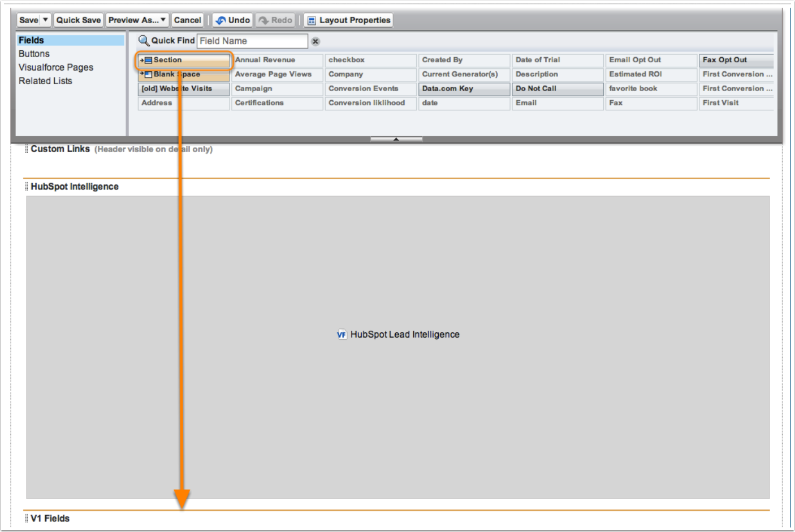Select the Buttons palette category
Viewport: 795px width, 532px height.
click(34, 54)
